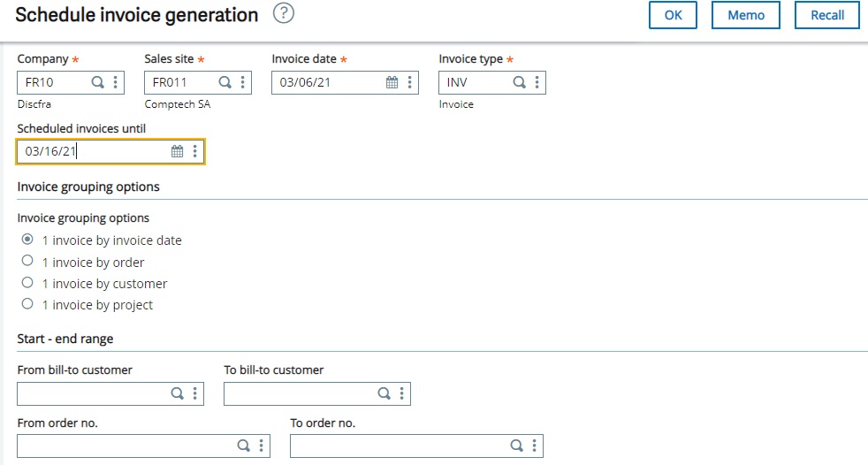Click the Start - end range heading
Image resolution: width=868 pixels, height=465 pixels.
click(65, 339)
